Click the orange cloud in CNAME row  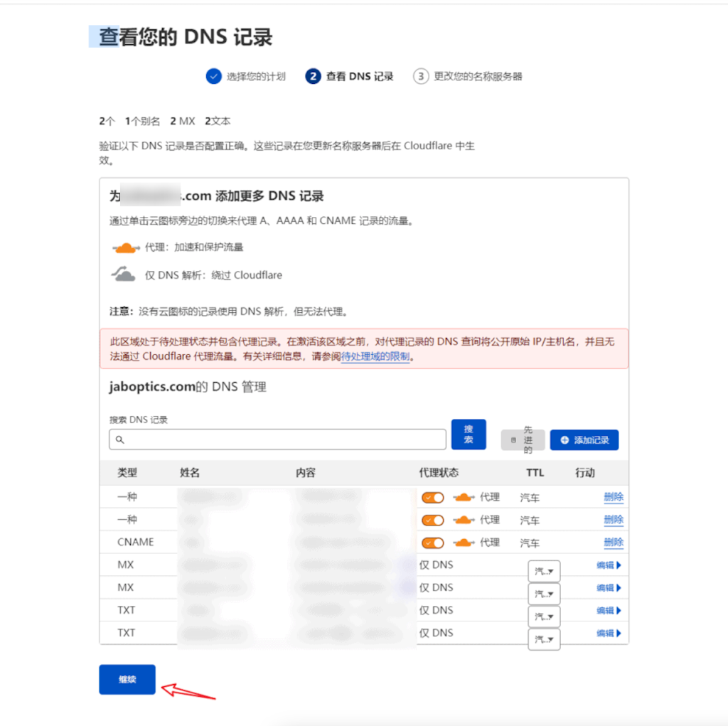coord(464,543)
